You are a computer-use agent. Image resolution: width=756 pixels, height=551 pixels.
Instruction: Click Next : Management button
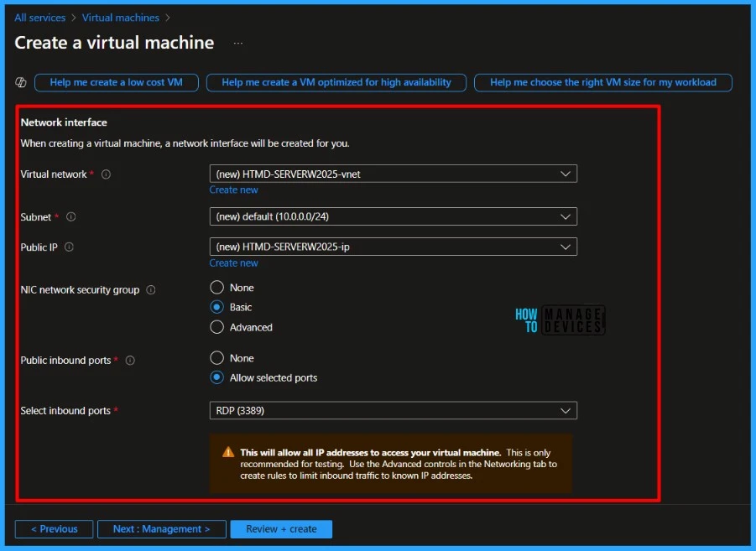pyautogui.click(x=161, y=529)
